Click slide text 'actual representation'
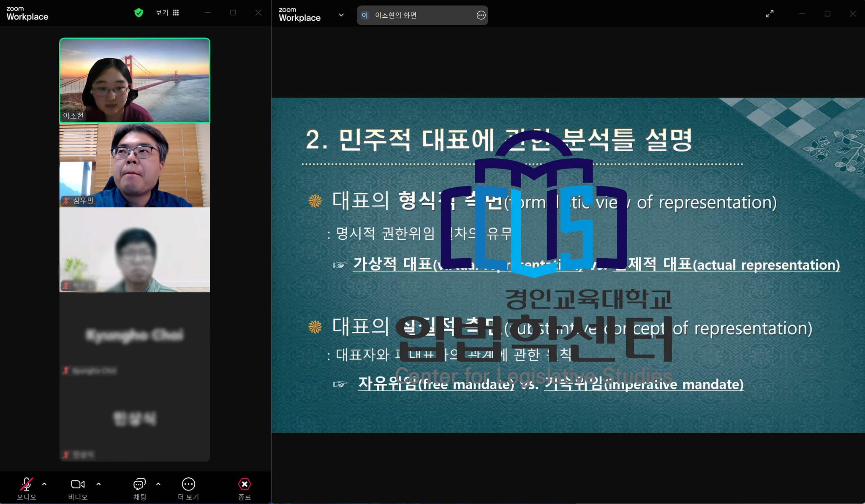 [766, 265]
